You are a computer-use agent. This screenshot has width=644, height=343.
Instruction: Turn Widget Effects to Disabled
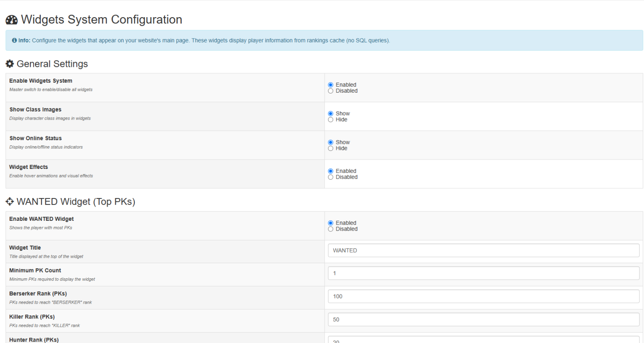click(x=331, y=177)
